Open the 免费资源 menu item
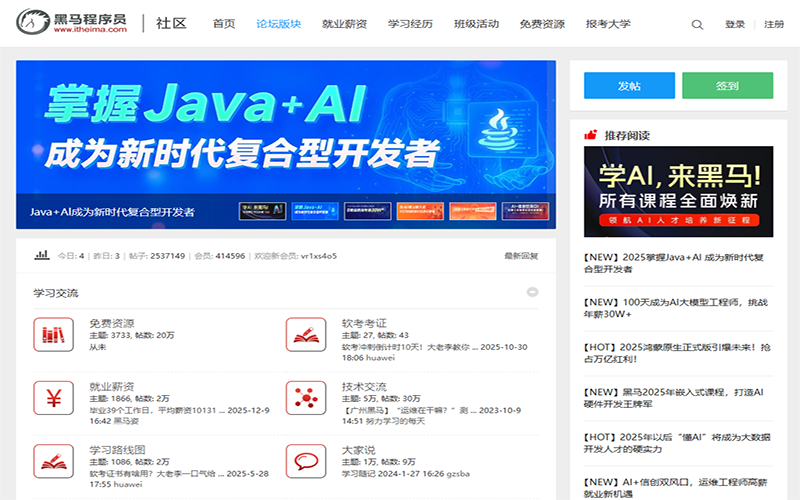Screen dimensions: 800x500 pos(542,24)
